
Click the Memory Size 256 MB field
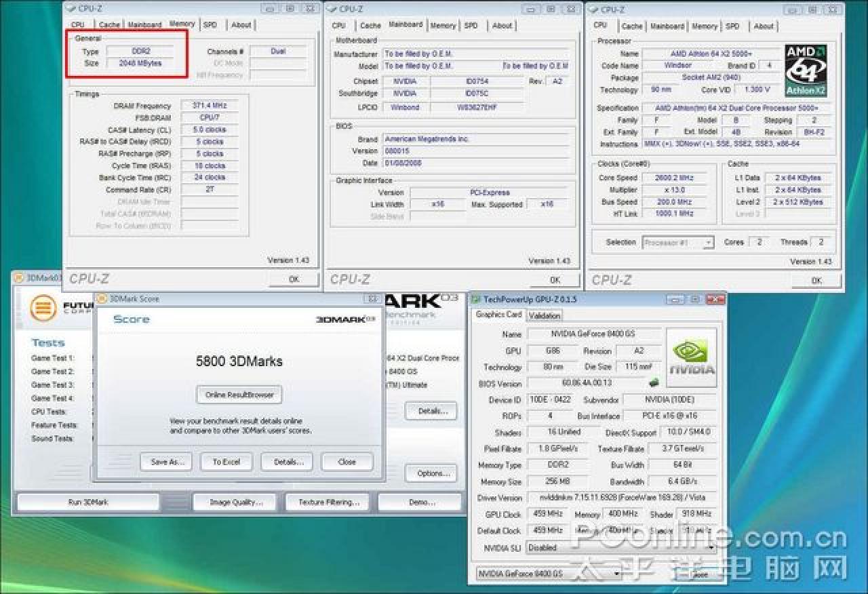point(557,481)
